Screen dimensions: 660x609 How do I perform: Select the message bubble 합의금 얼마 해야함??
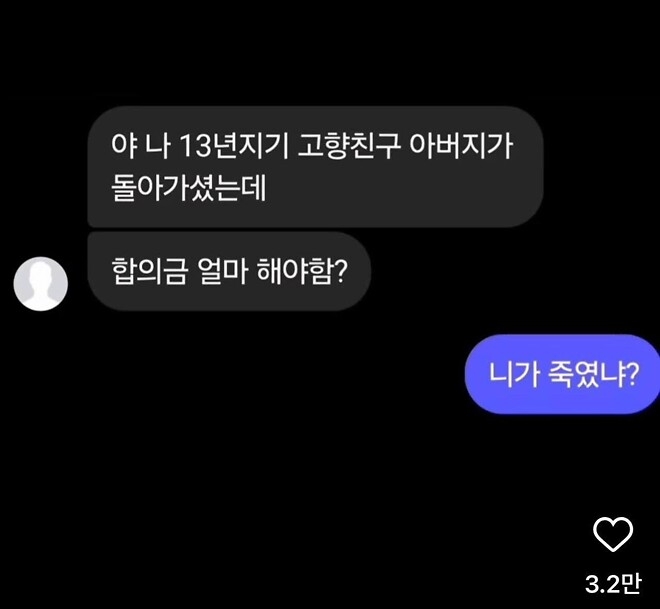pyautogui.click(x=229, y=271)
